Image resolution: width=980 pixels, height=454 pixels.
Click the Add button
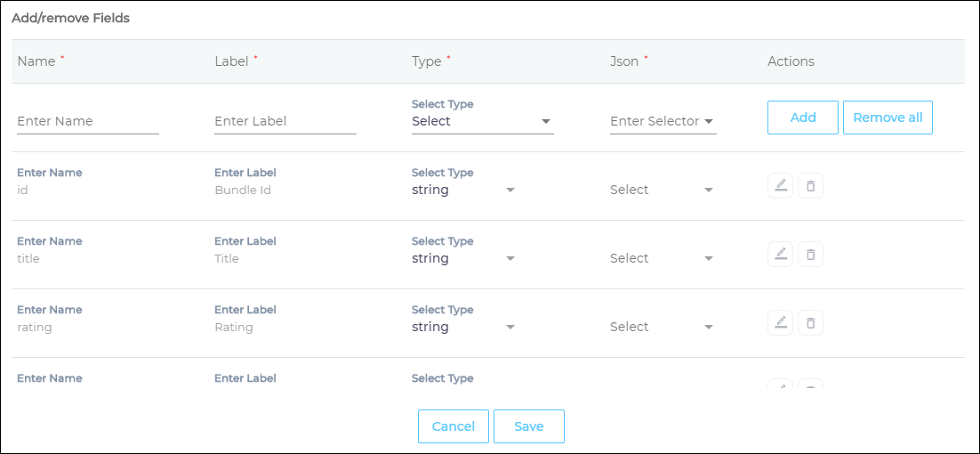tap(802, 118)
